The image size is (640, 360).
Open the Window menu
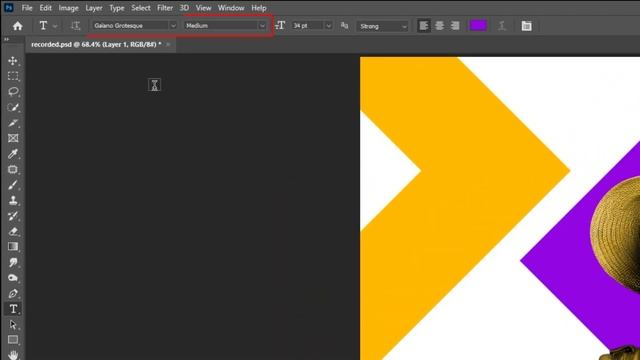231,8
